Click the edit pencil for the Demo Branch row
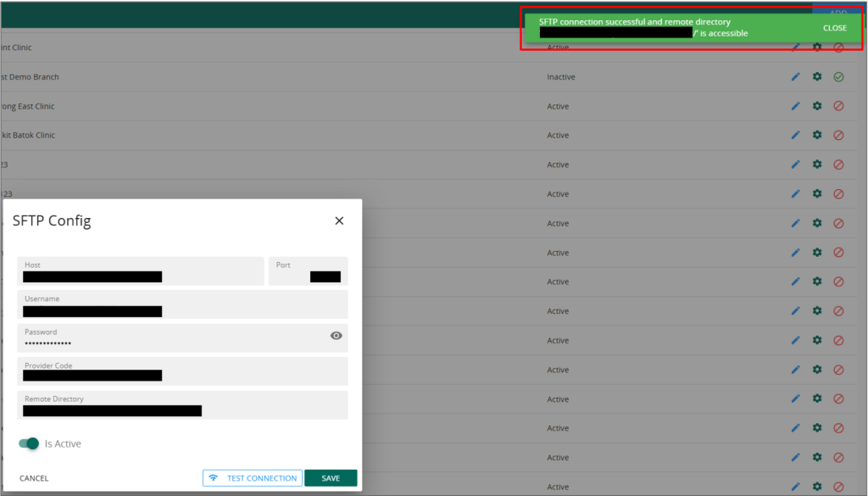This screenshot has height=496, width=868. click(x=795, y=77)
